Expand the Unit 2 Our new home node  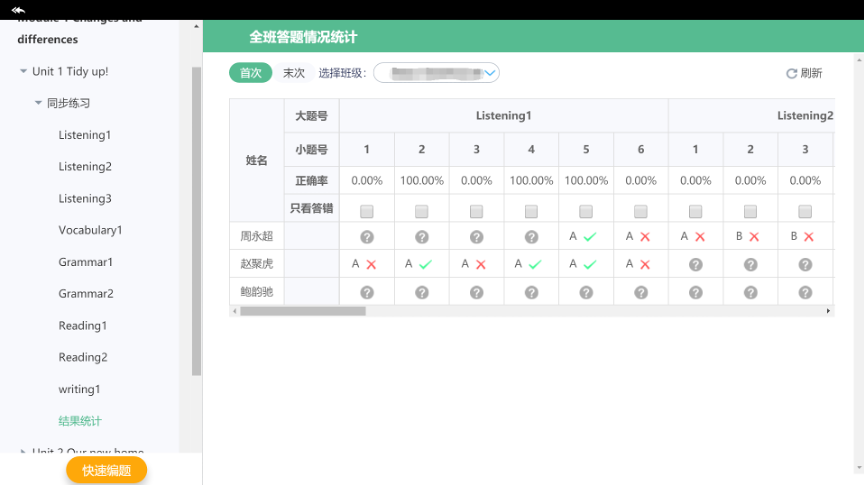click(x=23, y=451)
